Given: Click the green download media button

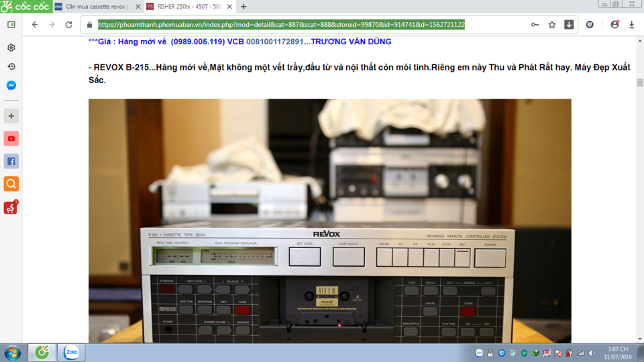Looking at the screenshot, I should 569,25.
